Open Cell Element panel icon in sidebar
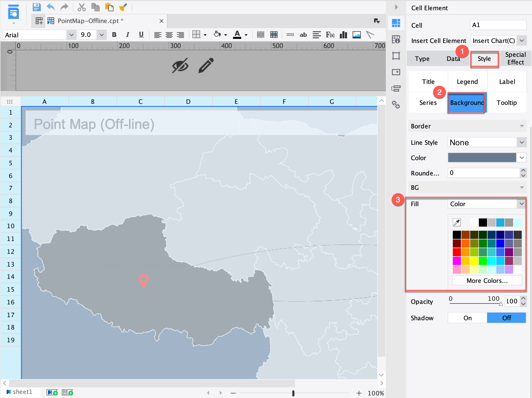This screenshot has width=532, height=398. [396, 23]
